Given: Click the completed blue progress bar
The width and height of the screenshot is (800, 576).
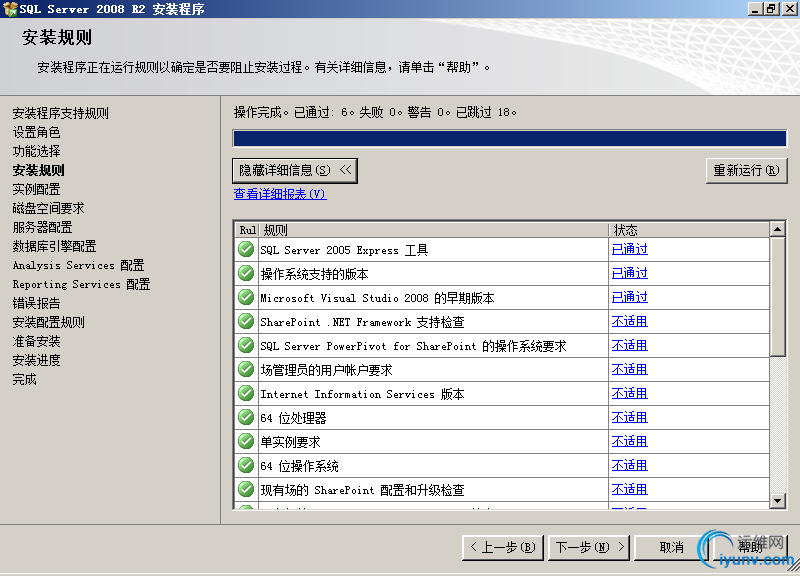Looking at the screenshot, I should (509, 138).
